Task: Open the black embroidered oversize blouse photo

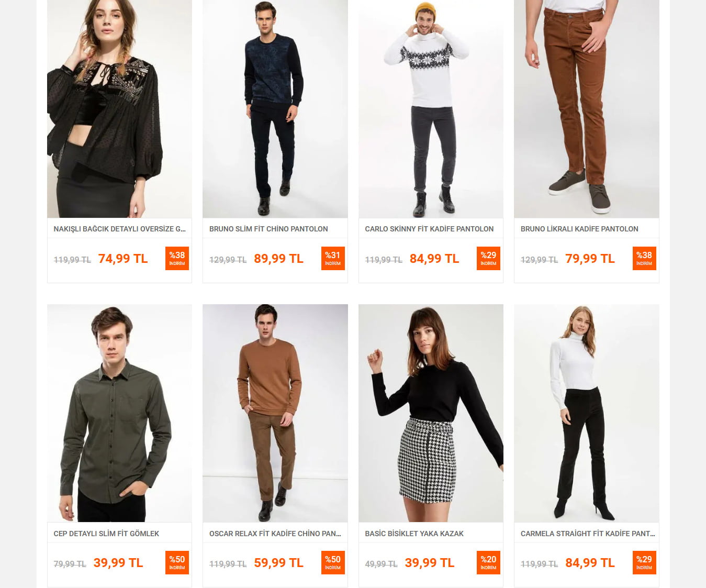Action: [x=119, y=109]
